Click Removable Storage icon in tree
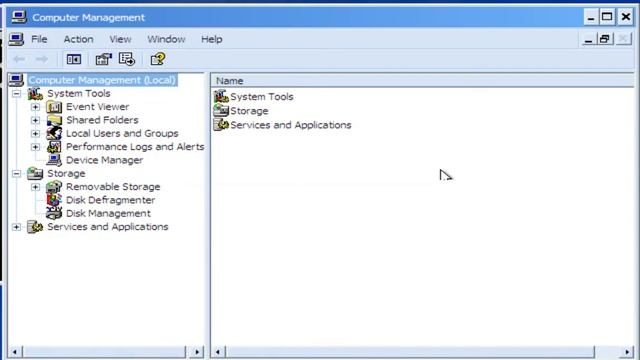 click(54, 187)
